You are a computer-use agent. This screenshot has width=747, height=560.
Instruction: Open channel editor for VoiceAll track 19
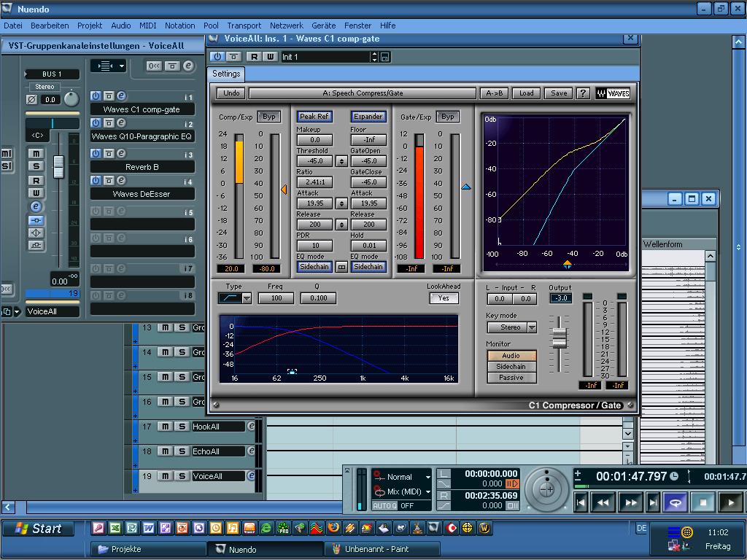251,476
